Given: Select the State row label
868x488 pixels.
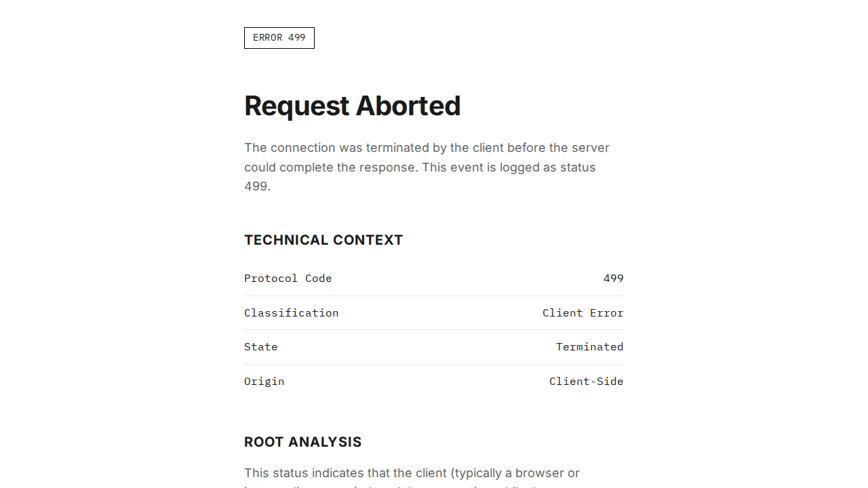Looking at the screenshot, I should point(260,347).
